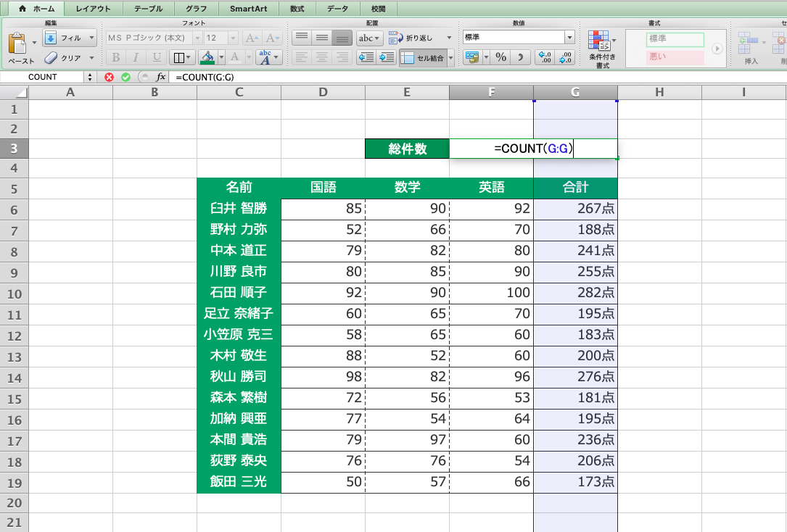Select middle vertical alignment
787x532 pixels.
coord(322,38)
